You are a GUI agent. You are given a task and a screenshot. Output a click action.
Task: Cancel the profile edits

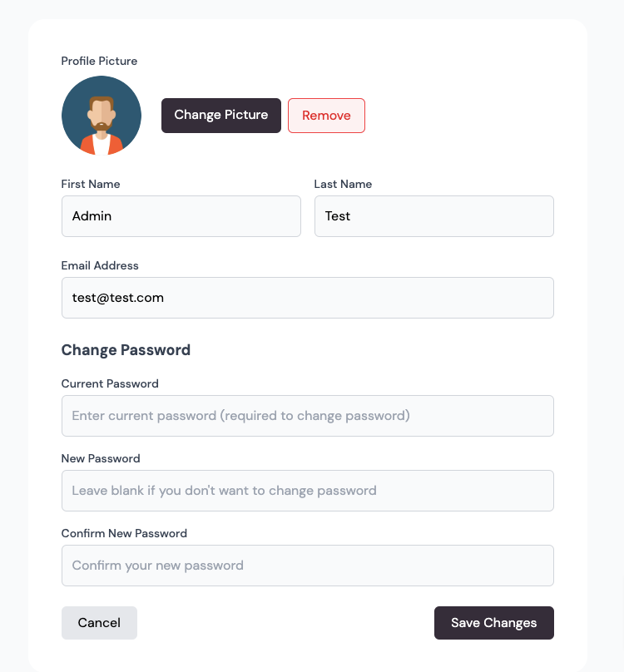(x=99, y=623)
